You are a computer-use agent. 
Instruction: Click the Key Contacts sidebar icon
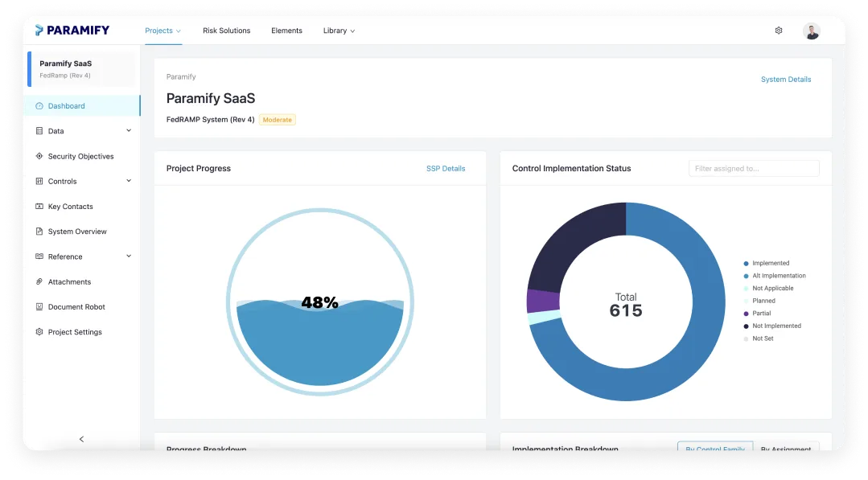(39, 206)
